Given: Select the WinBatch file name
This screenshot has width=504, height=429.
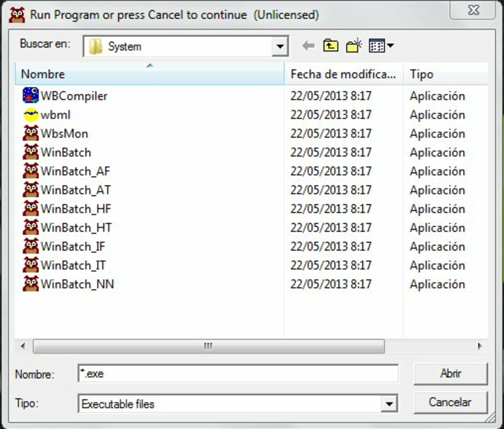Looking at the screenshot, I should pos(66,152).
